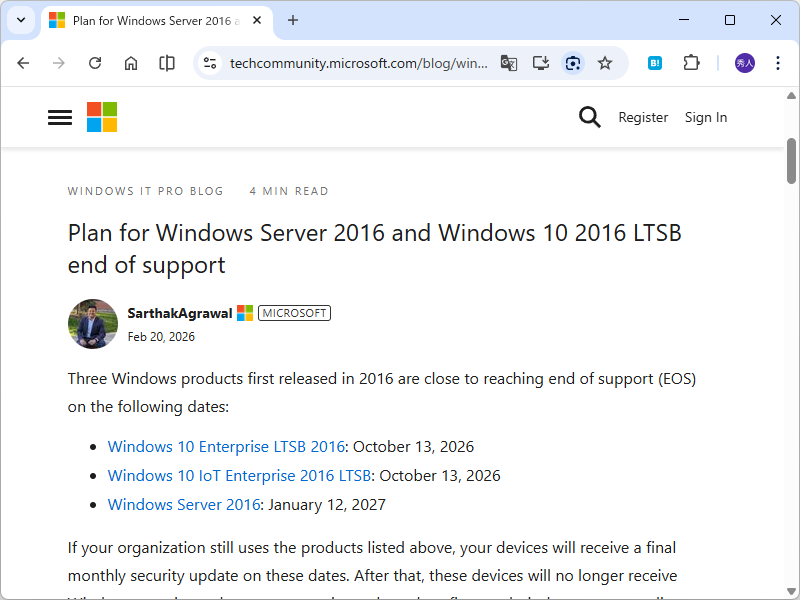Open the tab search dropdown arrow
The image size is (800, 600).
[x=21, y=20]
